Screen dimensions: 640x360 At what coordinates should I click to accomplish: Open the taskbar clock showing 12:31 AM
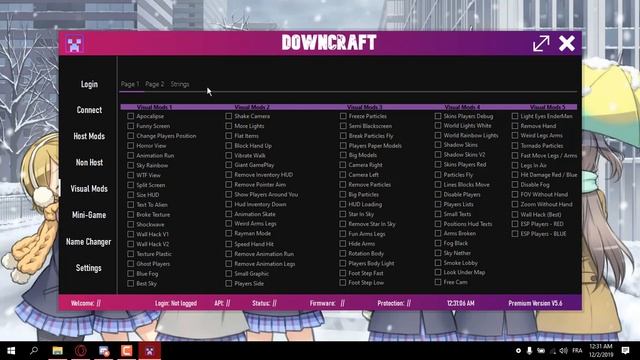tap(601, 351)
